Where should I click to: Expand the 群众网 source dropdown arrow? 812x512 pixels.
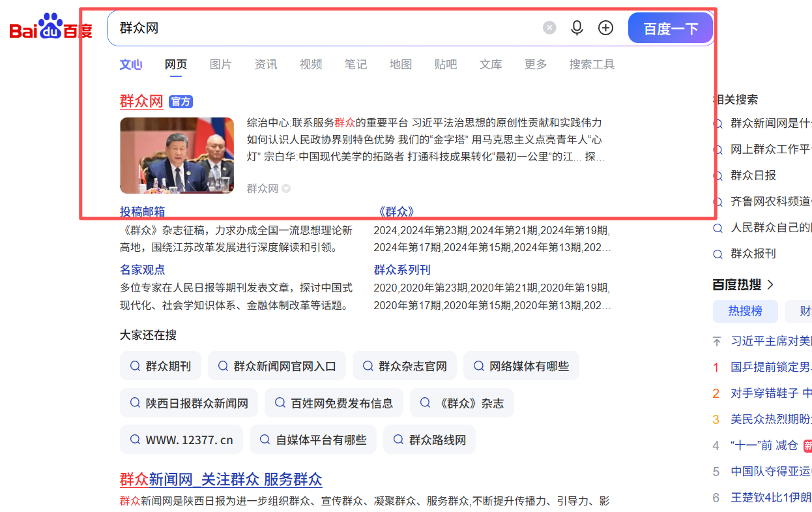[x=286, y=189]
